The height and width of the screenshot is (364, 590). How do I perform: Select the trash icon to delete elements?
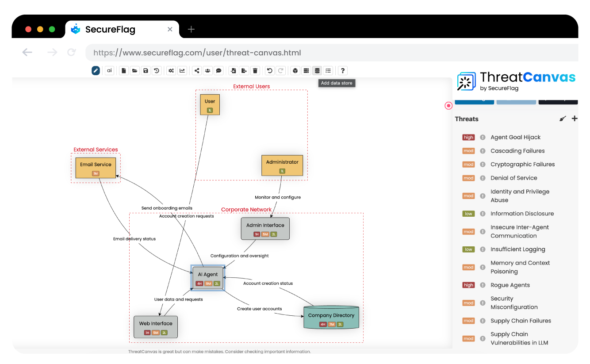coord(255,70)
